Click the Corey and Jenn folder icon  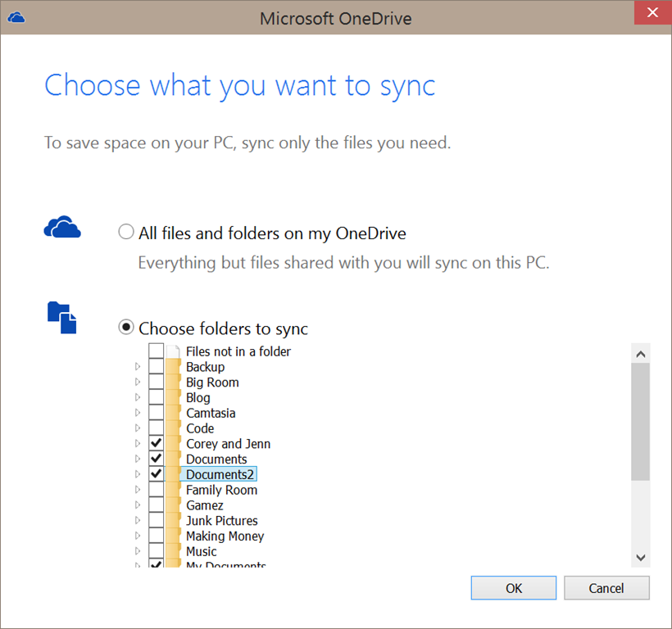click(173, 444)
